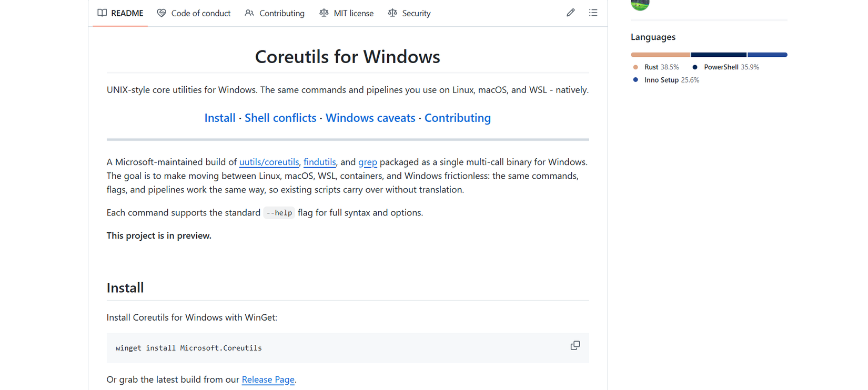Click the Rust 38.5% language entry
Image resolution: width=868 pixels, height=390 pixels.
(x=656, y=67)
